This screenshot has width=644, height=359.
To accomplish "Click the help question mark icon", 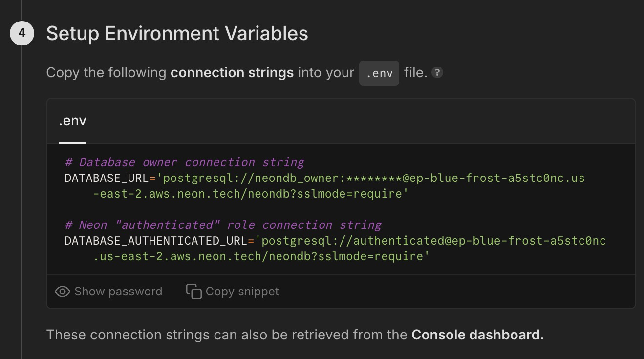I will point(437,73).
